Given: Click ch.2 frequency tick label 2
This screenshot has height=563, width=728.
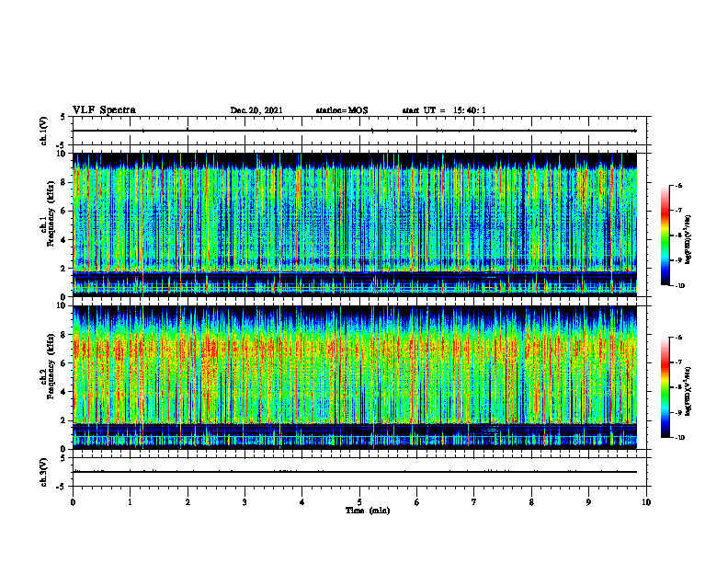Looking at the screenshot, I should pyautogui.click(x=64, y=420).
